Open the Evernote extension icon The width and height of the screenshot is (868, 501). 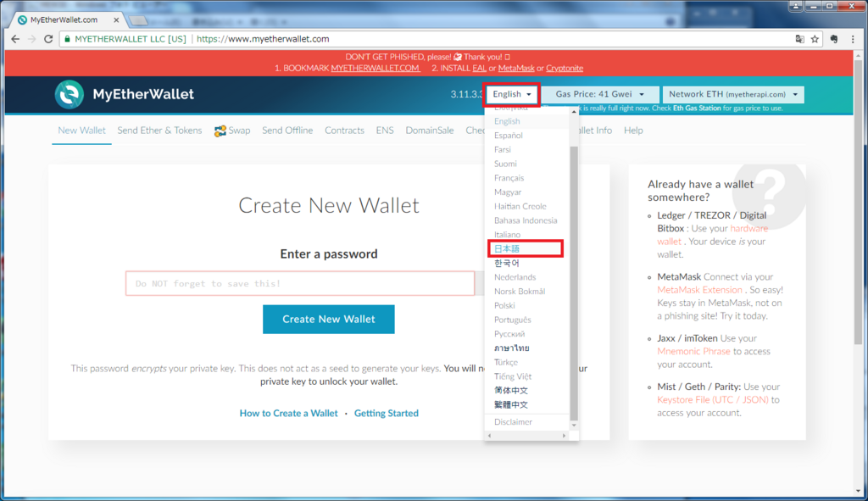point(834,39)
